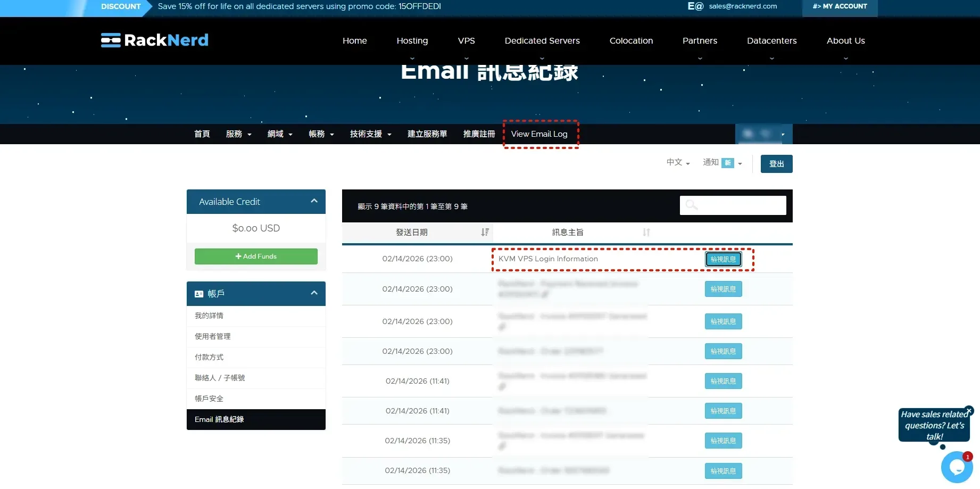Click the 登出 logout button
The height and width of the screenshot is (489, 980).
point(776,164)
